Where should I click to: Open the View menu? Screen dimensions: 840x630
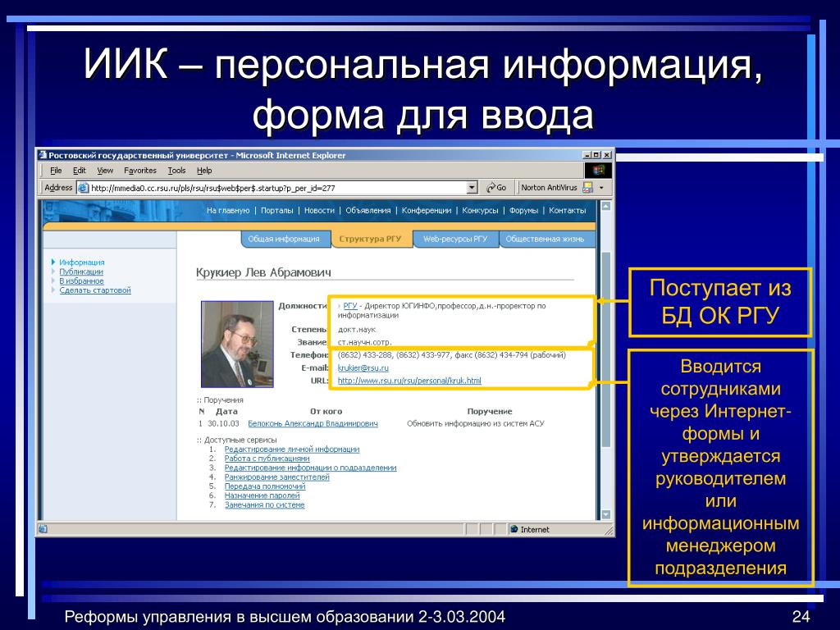(105, 171)
